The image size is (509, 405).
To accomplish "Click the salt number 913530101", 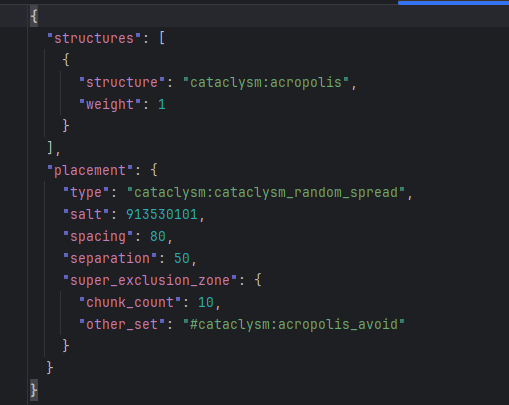I will click(162, 214).
